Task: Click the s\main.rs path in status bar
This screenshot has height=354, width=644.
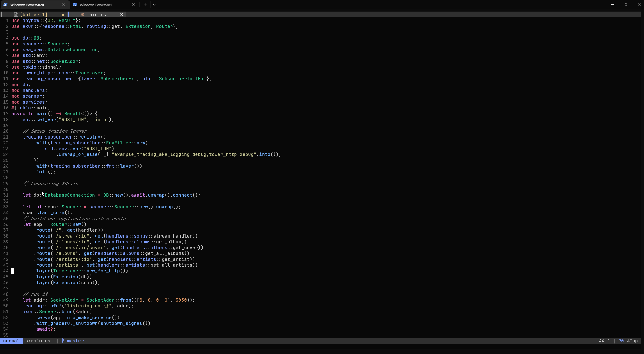Action: [38, 341]
